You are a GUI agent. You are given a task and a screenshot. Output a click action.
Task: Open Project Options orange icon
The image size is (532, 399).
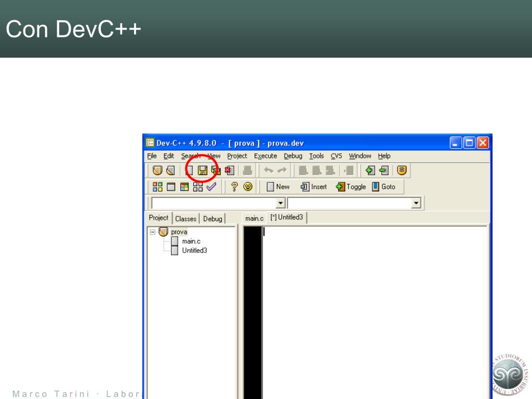click(402, 170)
